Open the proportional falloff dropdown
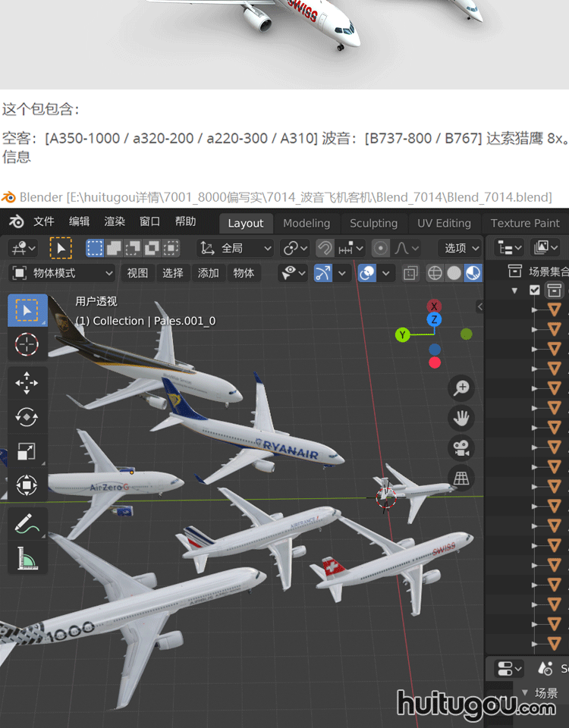569x728 pixels. tap(407, 248)
